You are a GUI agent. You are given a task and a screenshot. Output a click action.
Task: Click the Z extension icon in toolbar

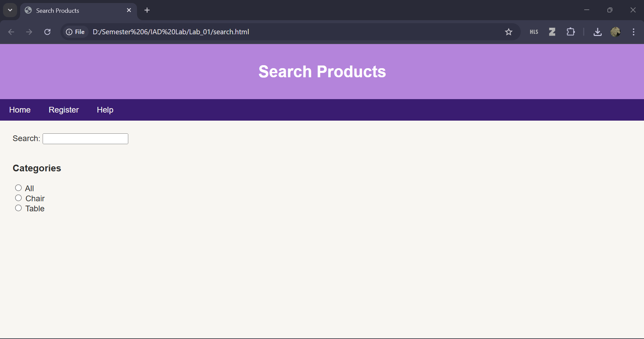coord(552,32)
